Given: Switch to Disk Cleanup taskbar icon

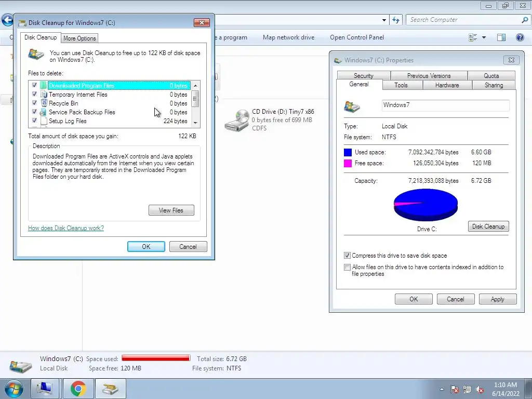Looking at the screenshot, I should coord(111,389).
